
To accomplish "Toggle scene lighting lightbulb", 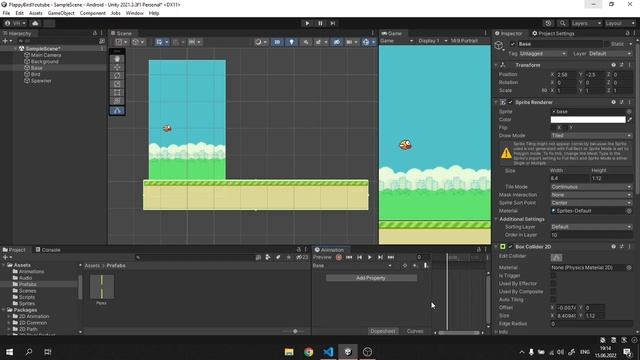I will tap(291, 42).
